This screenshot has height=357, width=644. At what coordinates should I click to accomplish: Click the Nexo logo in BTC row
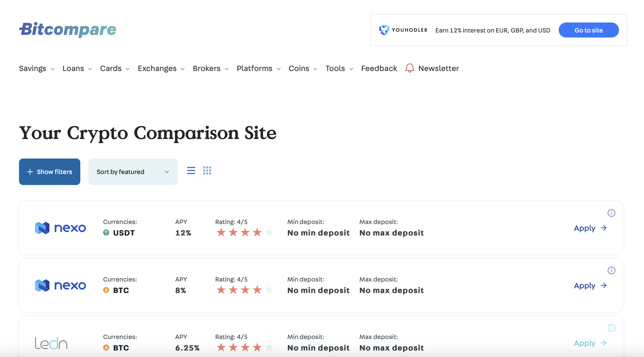[x=60, y=285]
